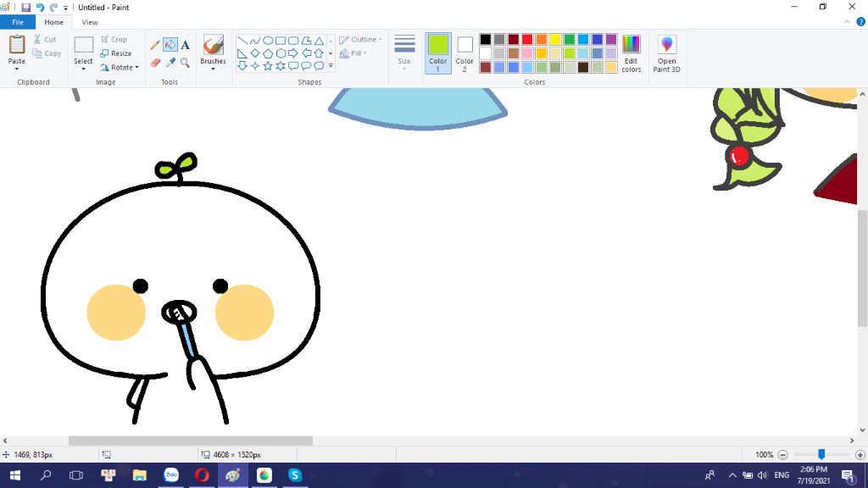Click the Undo arrow in quick access
The height and width of the screenshot is (488, 868).
point(40,7)
